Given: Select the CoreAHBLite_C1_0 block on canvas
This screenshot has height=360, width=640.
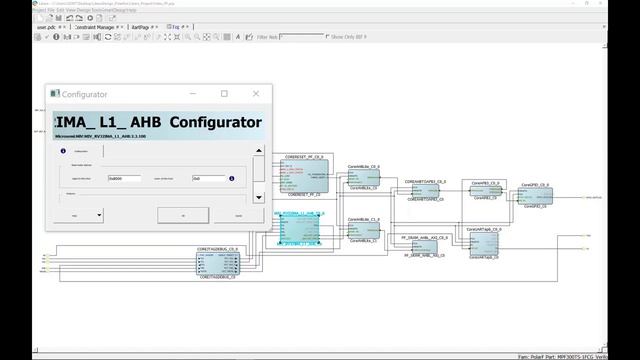Looking at the screenshot, I should (x=364, y=231).
